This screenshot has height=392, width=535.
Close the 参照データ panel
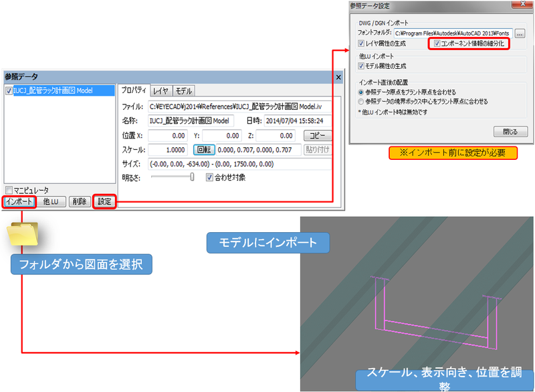tap(338, 78)
